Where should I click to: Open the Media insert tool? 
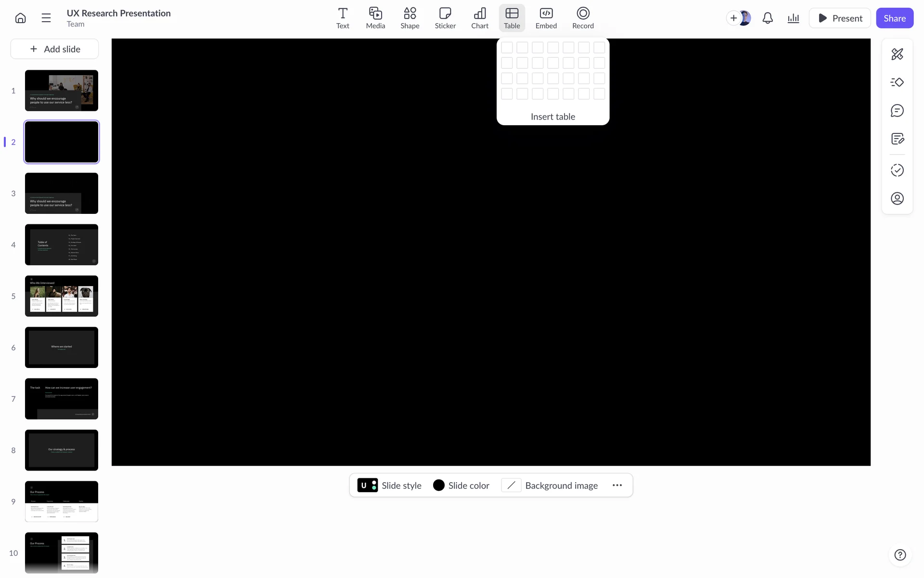pos(375,18)
